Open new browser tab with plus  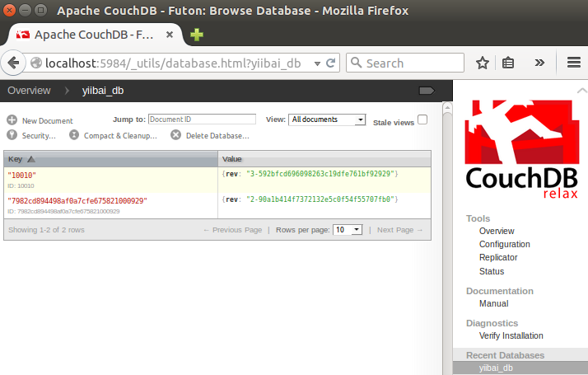197,35
